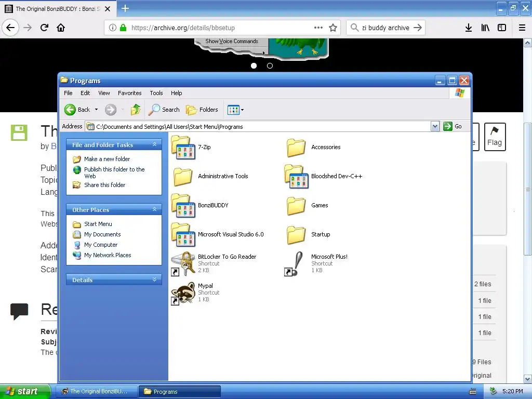532x399 pixels.
Task: Open the File menu in Programs window
Action: pyautogui.click(x=68, y=93)
